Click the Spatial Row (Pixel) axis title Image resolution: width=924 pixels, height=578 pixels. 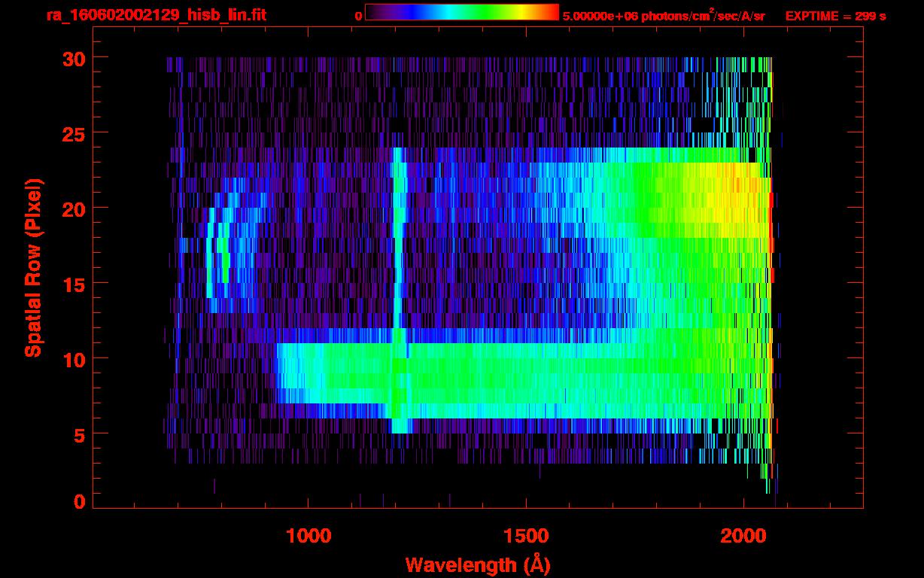33,268
